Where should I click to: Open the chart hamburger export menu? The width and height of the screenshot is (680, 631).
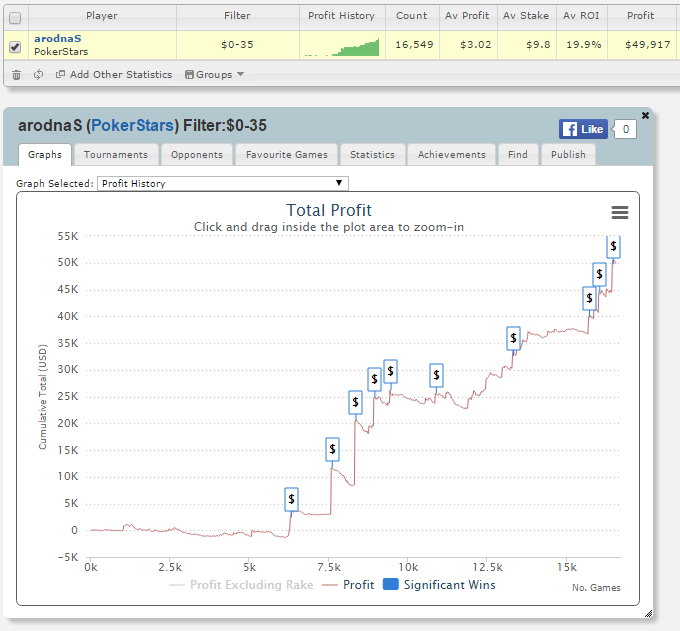point(620,213)
